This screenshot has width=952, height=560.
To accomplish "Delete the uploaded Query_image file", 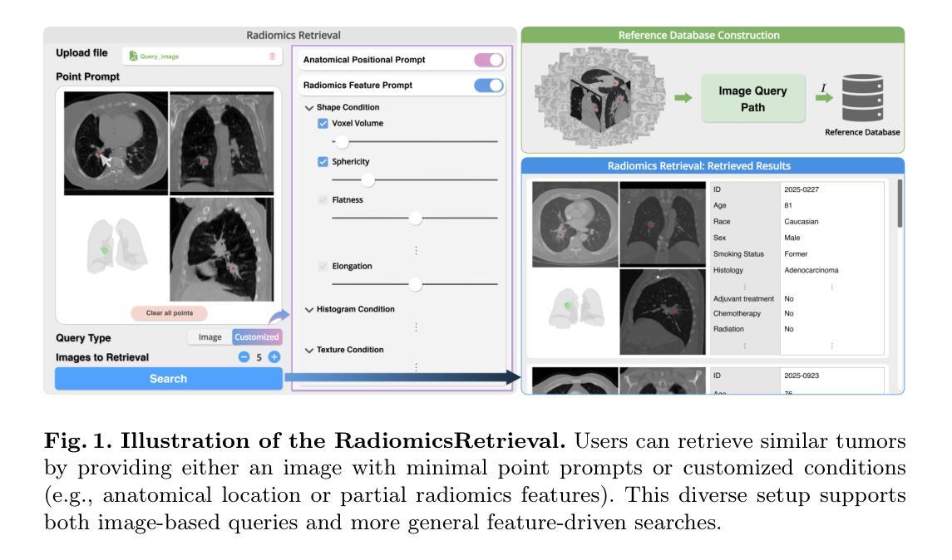I will click(272, 56).
